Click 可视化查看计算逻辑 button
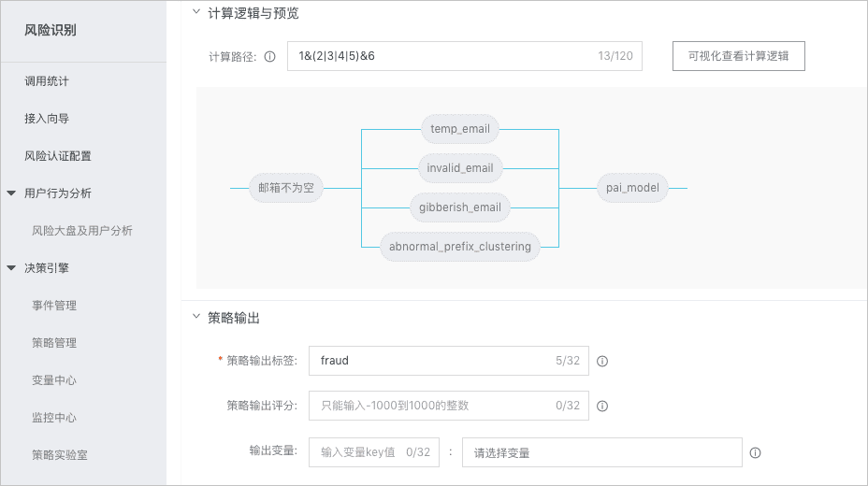This screenshot has height=486, width=868. click(x=739, y=56)
